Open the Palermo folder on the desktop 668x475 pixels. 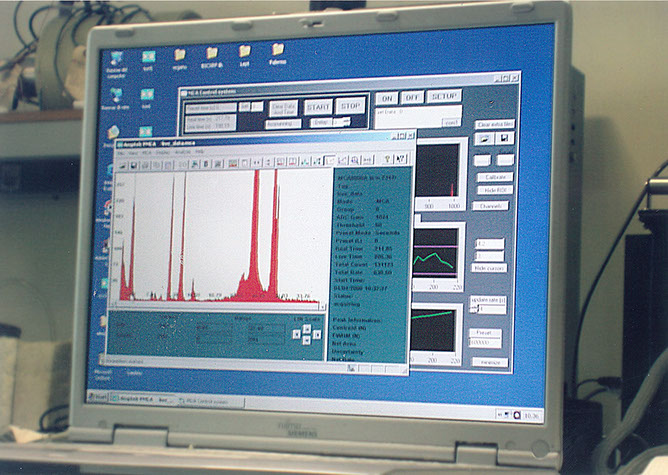pos(277,52)
